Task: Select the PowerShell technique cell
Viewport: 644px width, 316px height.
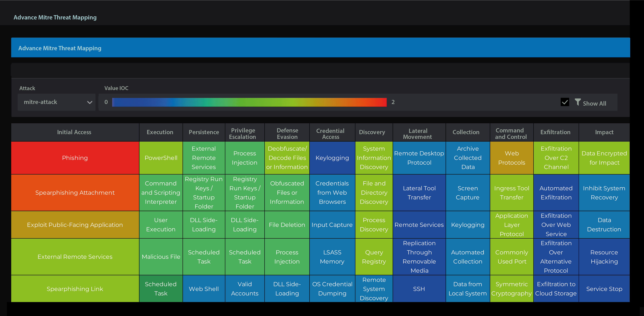Action: 161,158
